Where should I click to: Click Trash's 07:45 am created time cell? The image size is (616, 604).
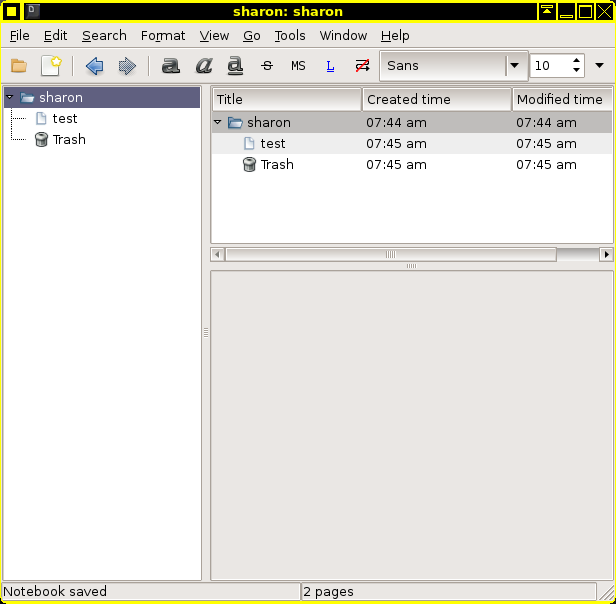[396, 164]
